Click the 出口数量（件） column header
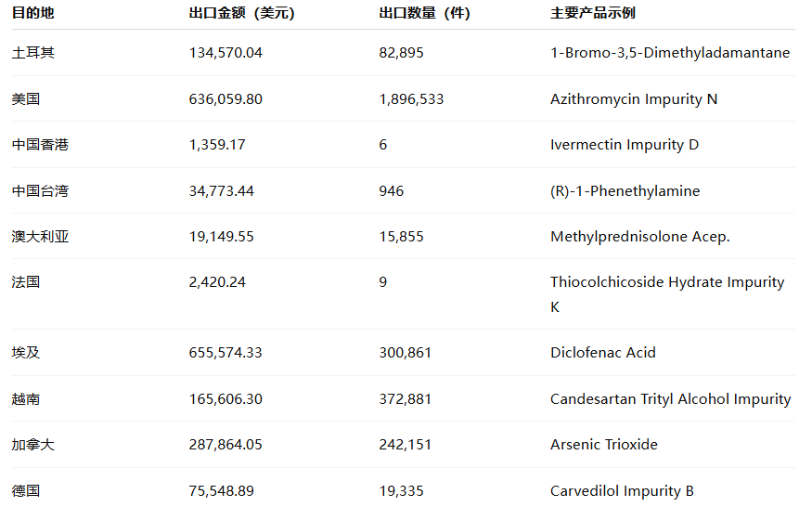 click(425, 14)
